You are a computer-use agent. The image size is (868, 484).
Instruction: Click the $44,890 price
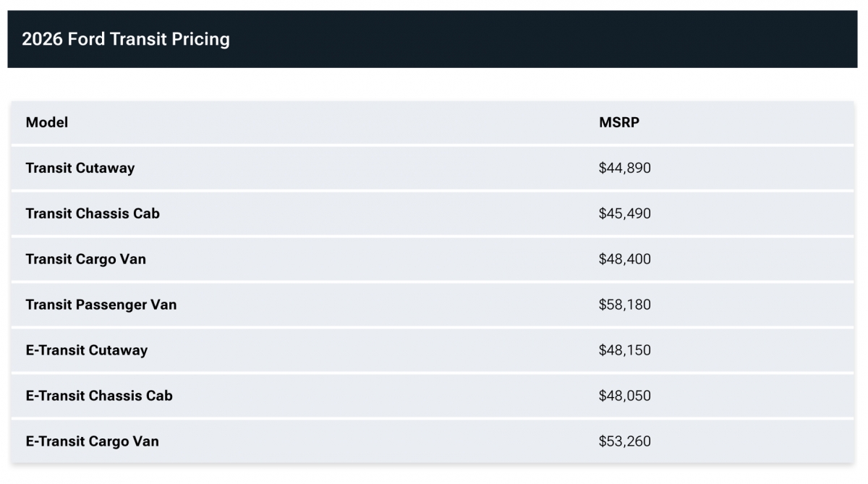coord(625,168)
